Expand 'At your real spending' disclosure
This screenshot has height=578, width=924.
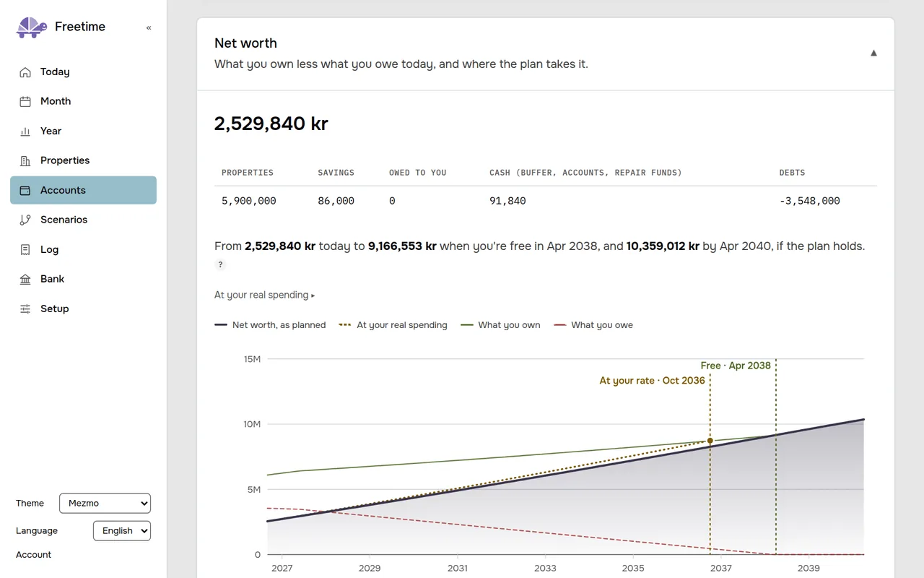[265, 295]
